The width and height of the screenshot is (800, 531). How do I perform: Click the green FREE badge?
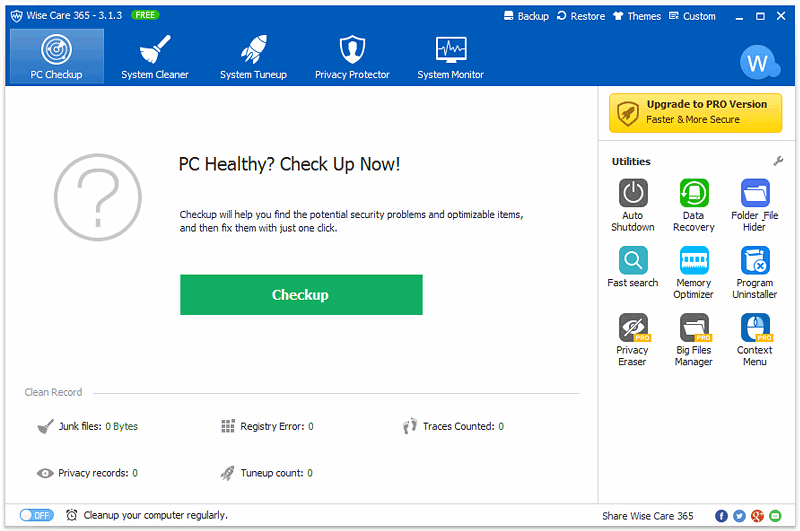click(x=145, y=15)
